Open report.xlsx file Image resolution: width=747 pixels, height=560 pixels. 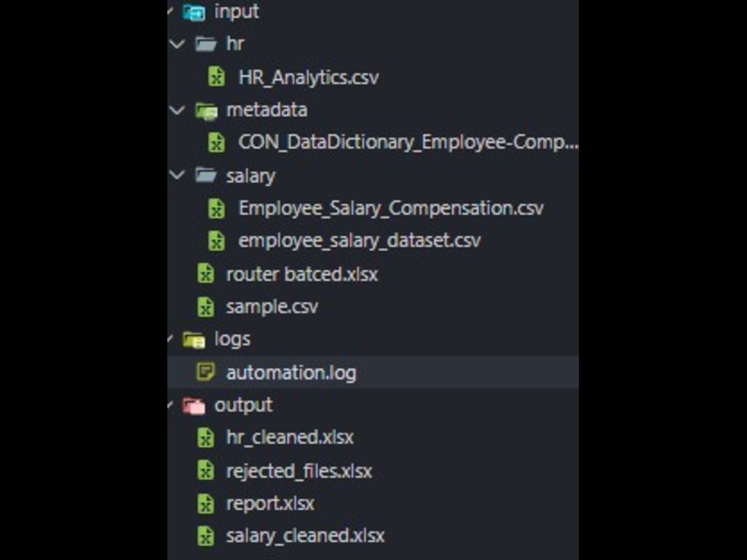(x=270, y=504)
